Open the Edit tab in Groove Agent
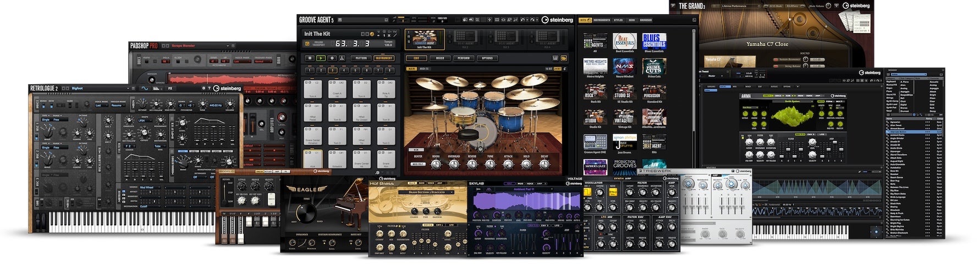The image size is (980, 273). [x=416, y=58]
